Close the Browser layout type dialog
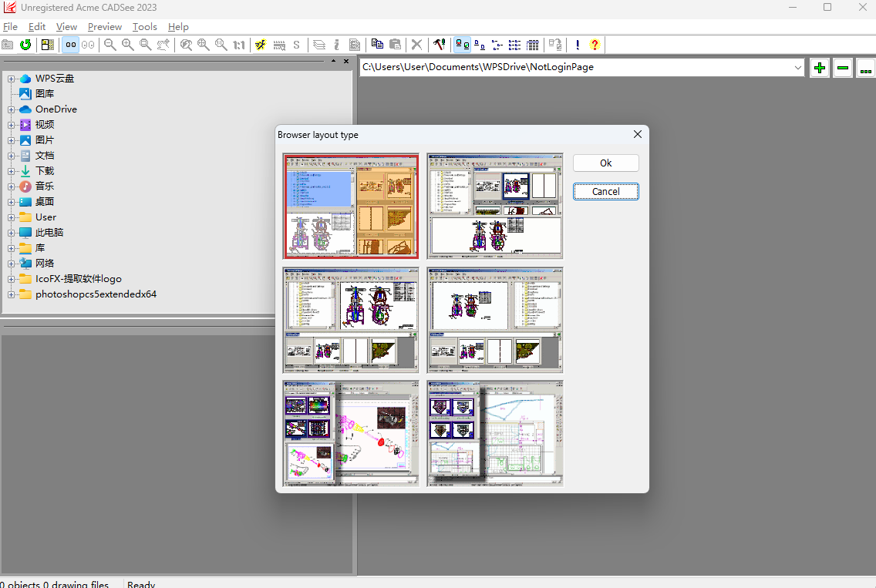Screen dimensions: 876x588 coord(637,134)
